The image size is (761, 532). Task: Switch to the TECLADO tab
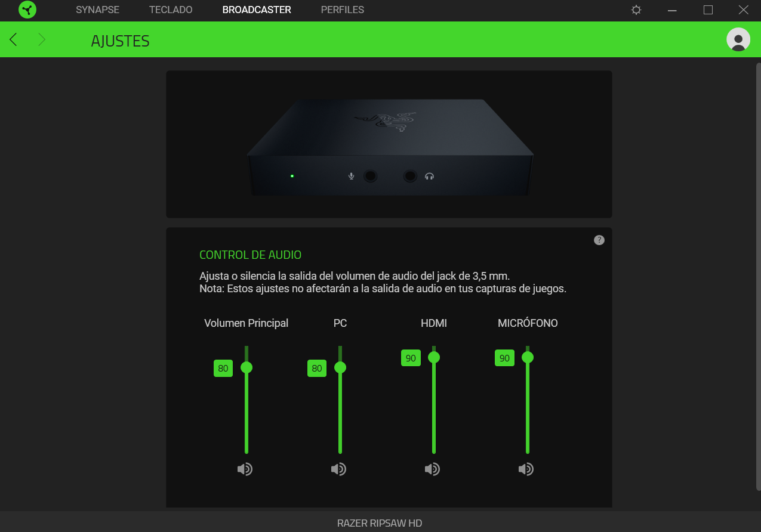(171, 10)
